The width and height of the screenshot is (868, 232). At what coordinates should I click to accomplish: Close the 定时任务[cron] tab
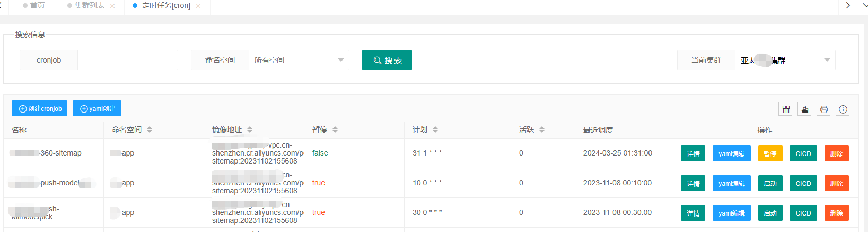pyautogui.click(x=198, y=6)
